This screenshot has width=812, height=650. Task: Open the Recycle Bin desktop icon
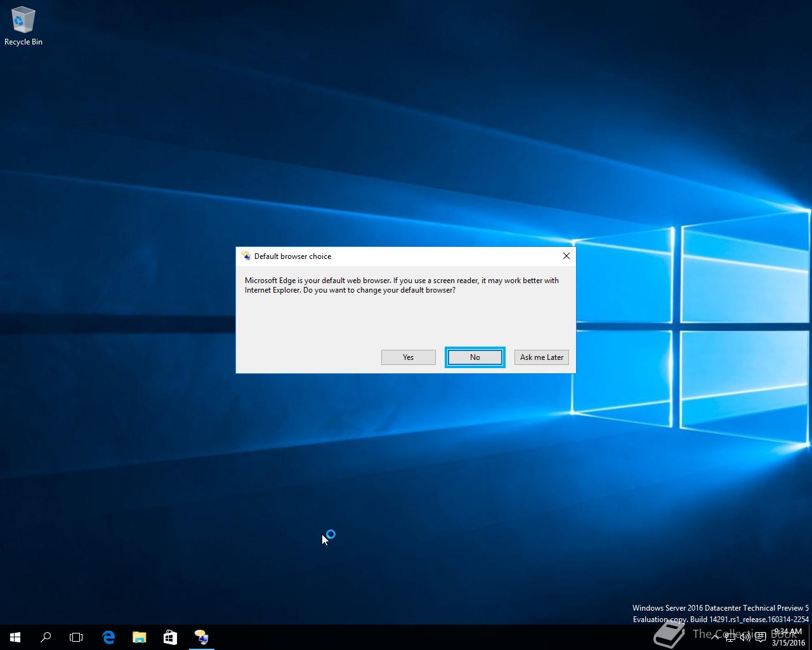pos(23,26)
